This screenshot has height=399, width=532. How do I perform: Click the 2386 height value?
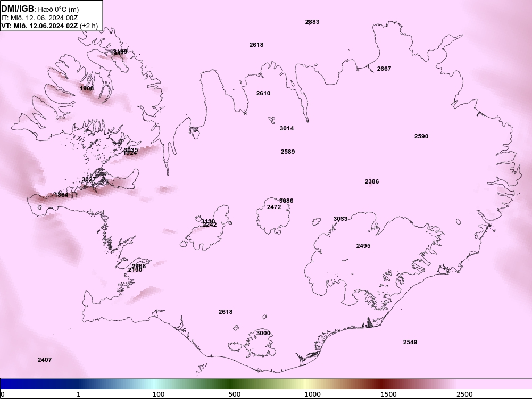[372, 181]
